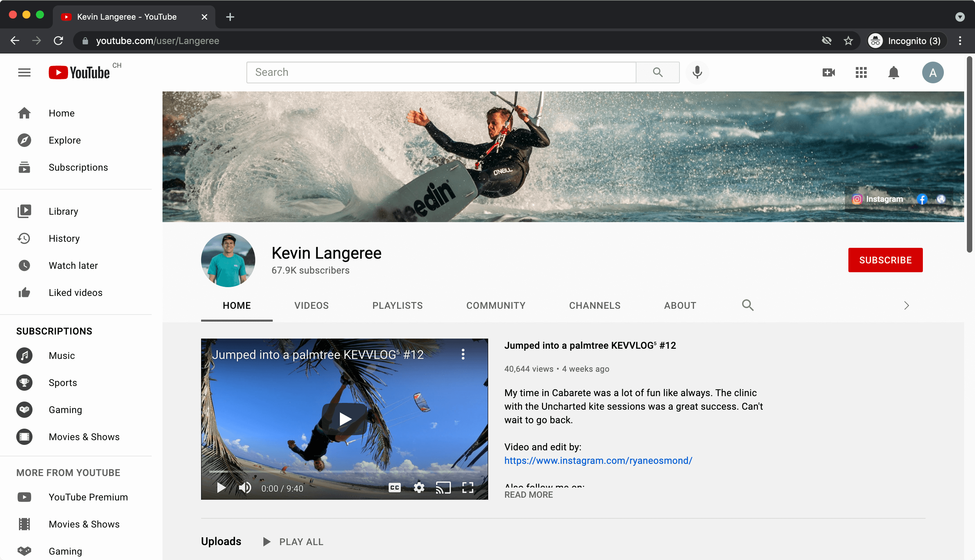This screenshot has width=975, height=560.
Task: Open Gaming under Subscriptions
Action: coord(76,410)
